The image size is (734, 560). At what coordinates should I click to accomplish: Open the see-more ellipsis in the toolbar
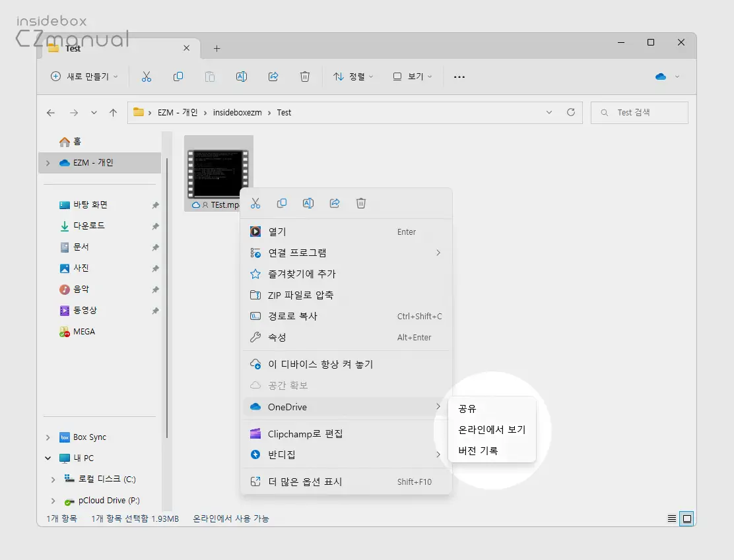459,77
